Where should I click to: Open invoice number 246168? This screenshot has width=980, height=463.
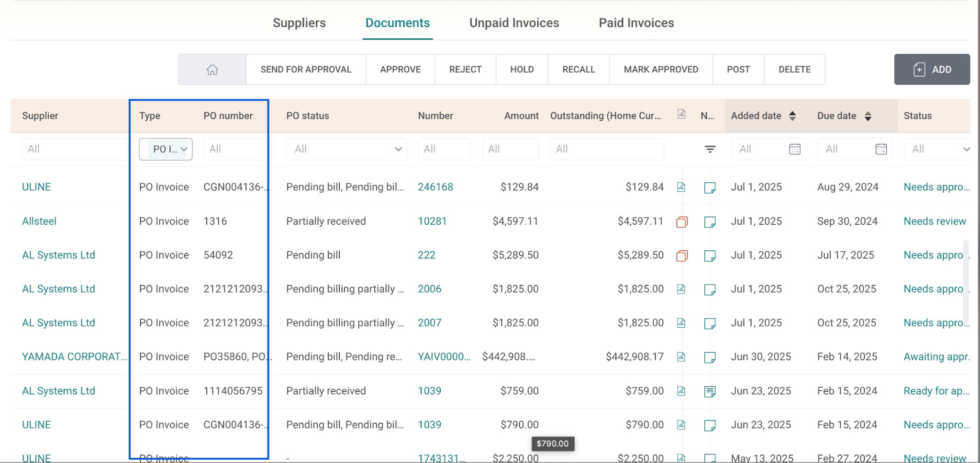(x=435, y=187)
